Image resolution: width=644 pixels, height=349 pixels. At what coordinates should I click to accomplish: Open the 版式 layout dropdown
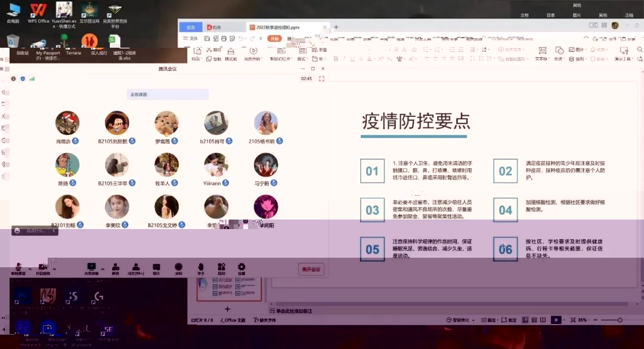[302, 54]
